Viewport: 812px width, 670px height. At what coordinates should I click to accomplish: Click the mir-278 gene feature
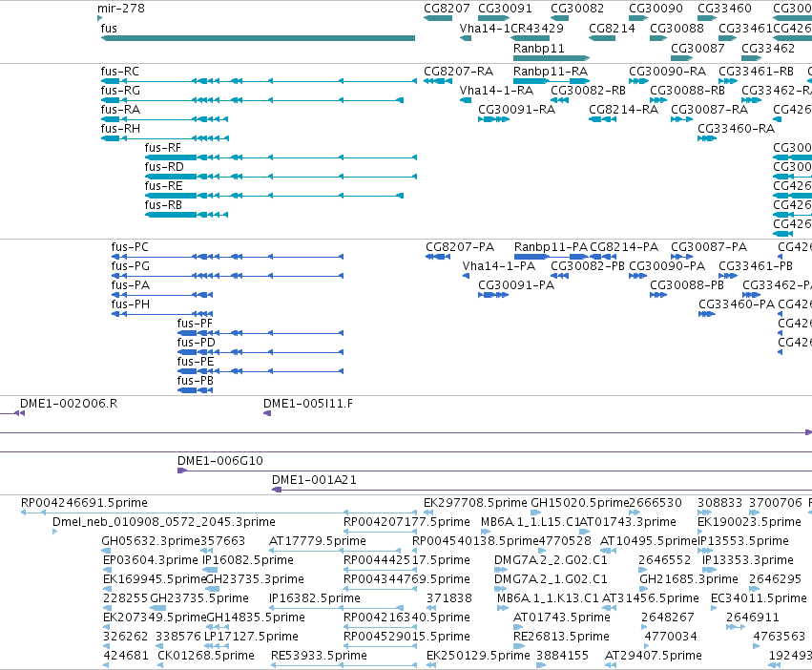point(99,19)
